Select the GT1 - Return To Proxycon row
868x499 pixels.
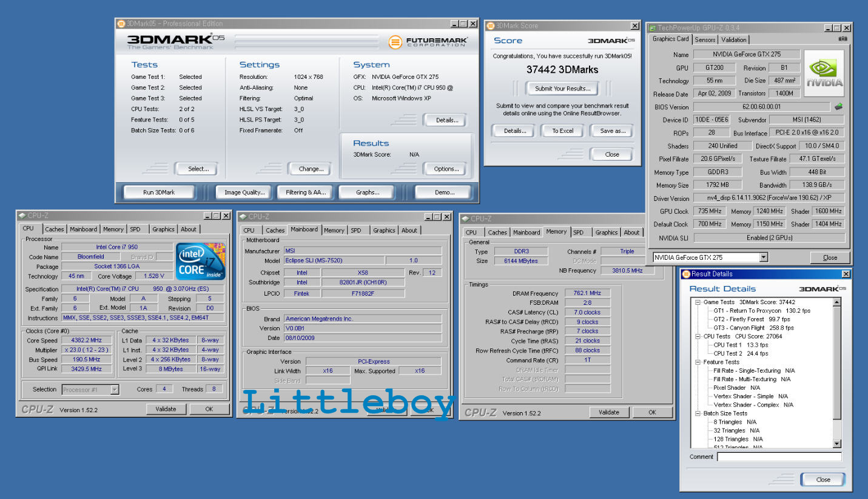click(x=762, y=311)
